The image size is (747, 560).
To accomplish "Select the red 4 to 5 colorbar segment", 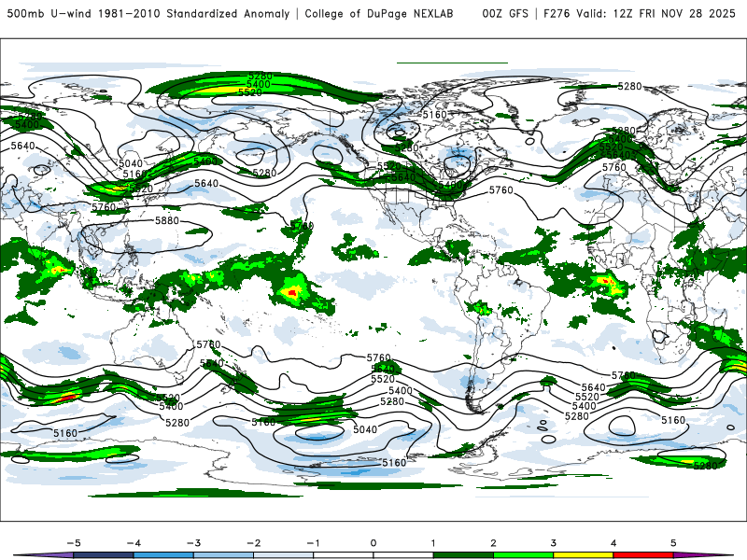I will pos(643,555).
